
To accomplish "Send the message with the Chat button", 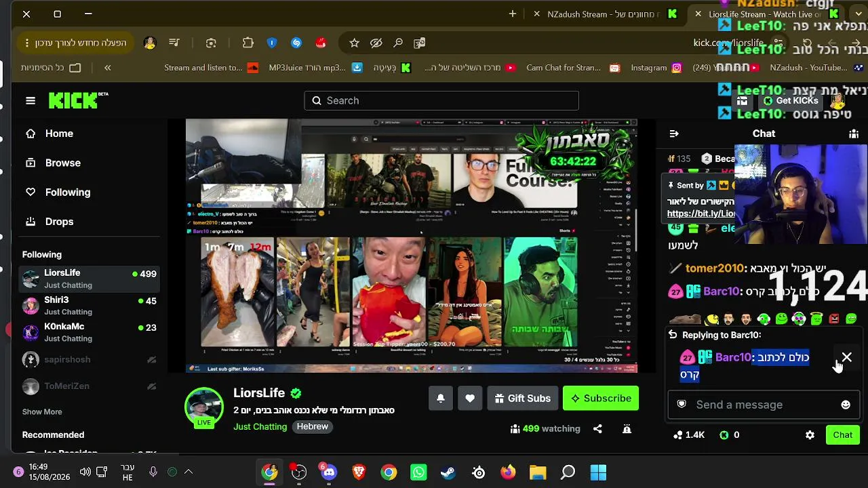I will [x=843, y=435].
